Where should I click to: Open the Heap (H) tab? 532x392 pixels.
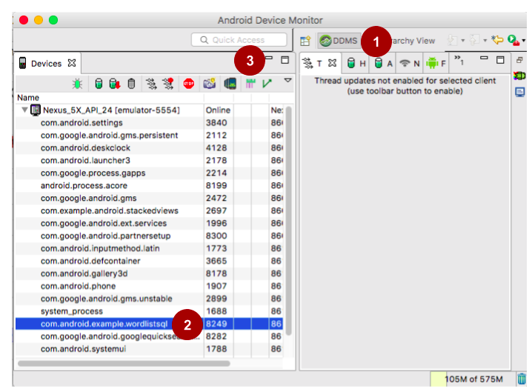tap(356, 63)
